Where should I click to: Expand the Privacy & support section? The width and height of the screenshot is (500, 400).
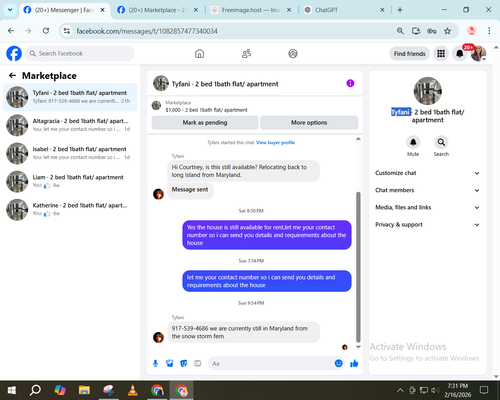coord(427,225)
